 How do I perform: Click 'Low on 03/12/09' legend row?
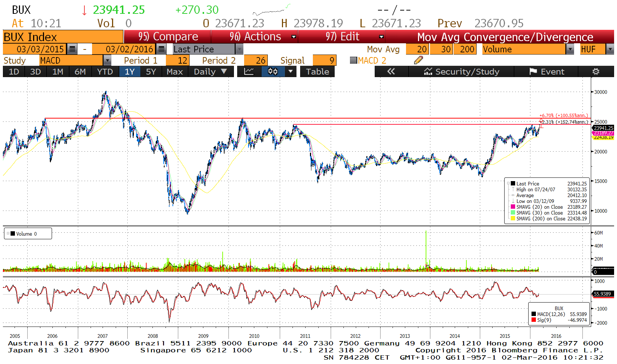click(x=550, y=201)
